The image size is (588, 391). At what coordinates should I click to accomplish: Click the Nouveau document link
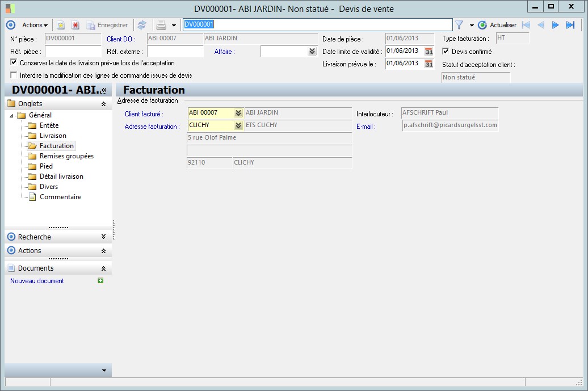pyautogui.click(x=37, y=281)
